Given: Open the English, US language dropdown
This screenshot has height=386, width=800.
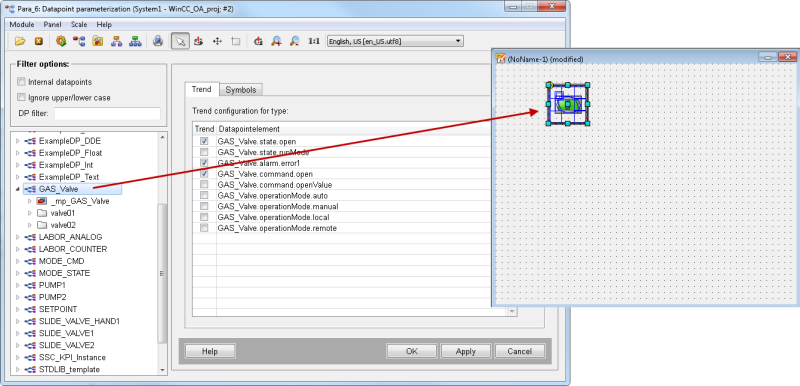Looking at the screenshot, I should click(x=395, y=41).
